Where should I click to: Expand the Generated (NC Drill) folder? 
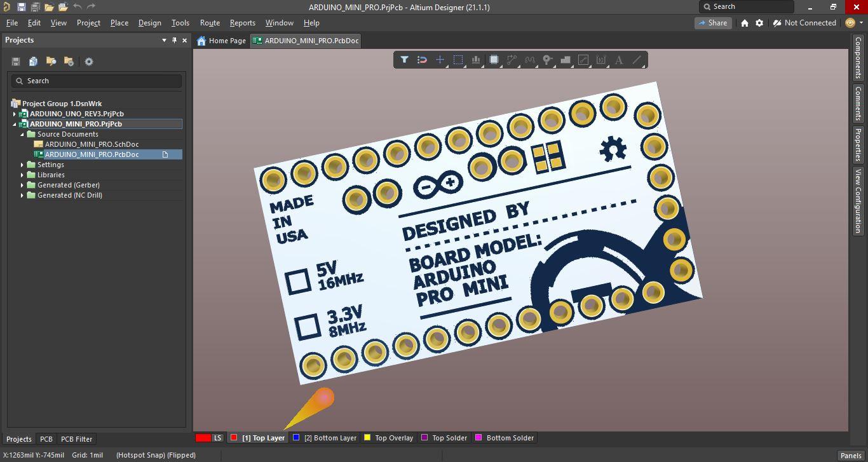22,195
